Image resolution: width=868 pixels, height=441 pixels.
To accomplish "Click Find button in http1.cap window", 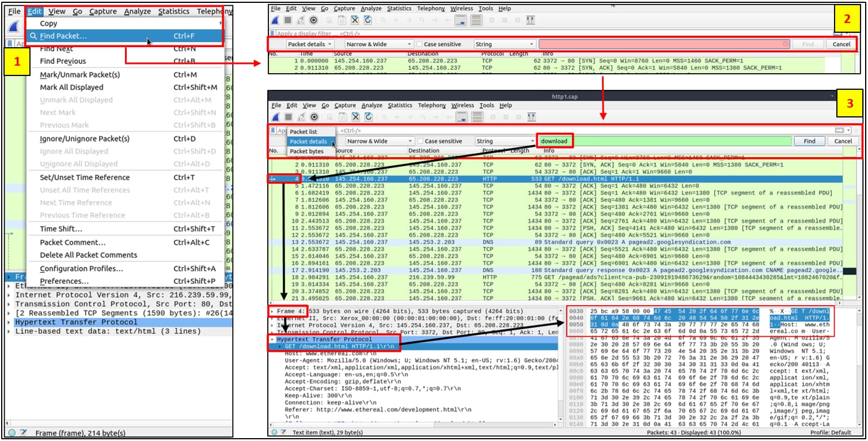I will click(809, 141).
